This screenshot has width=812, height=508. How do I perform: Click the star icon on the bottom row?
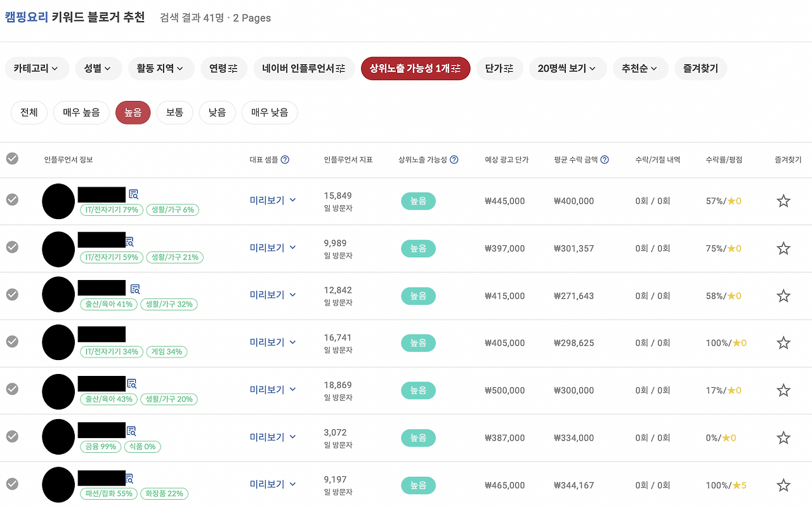pyautogui.click(x=783, y=485)
